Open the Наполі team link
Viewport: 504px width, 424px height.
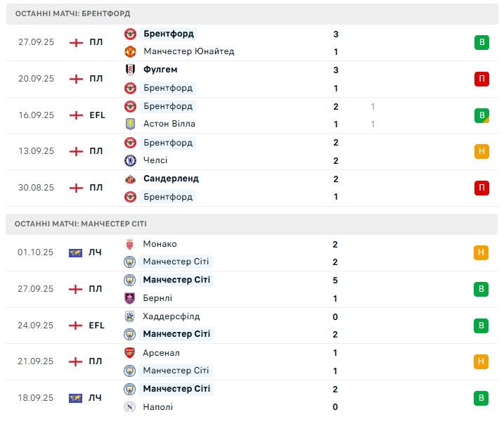click(x=158, y=407)
